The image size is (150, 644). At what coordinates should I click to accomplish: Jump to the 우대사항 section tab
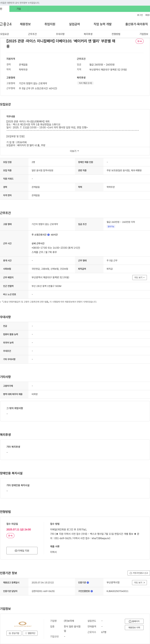coord(60,34)
